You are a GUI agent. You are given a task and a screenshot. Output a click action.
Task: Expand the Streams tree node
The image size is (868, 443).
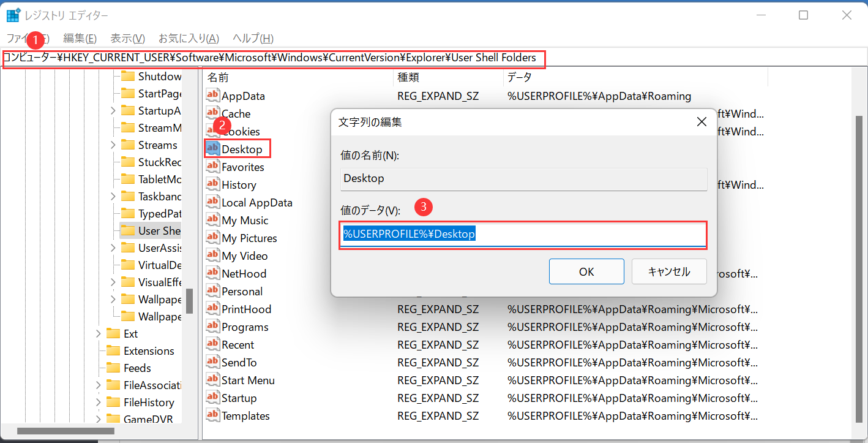(113, 145)
